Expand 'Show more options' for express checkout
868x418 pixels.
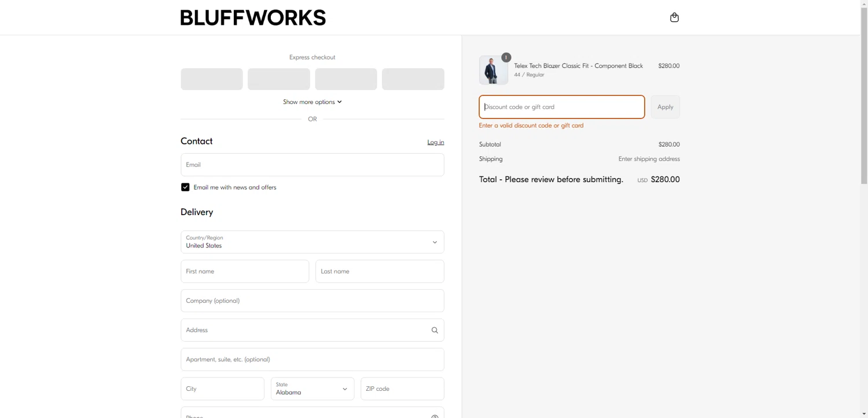tap(312, 102)
